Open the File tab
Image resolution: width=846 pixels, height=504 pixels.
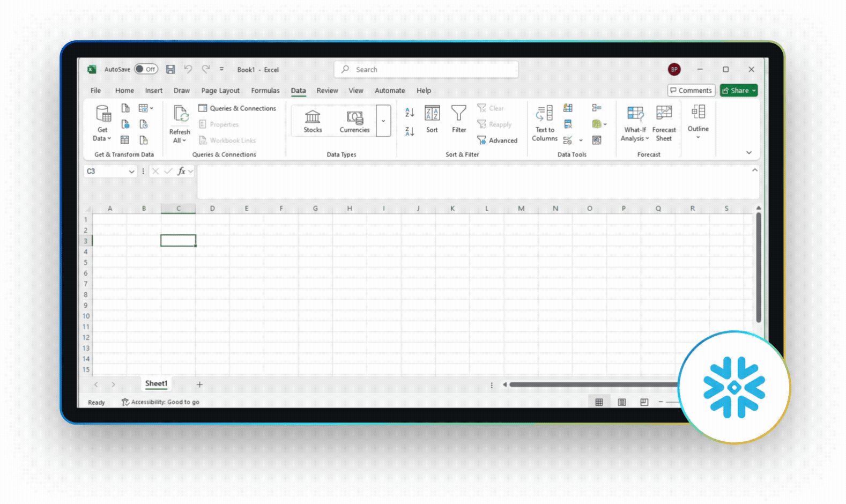point(95,91)
